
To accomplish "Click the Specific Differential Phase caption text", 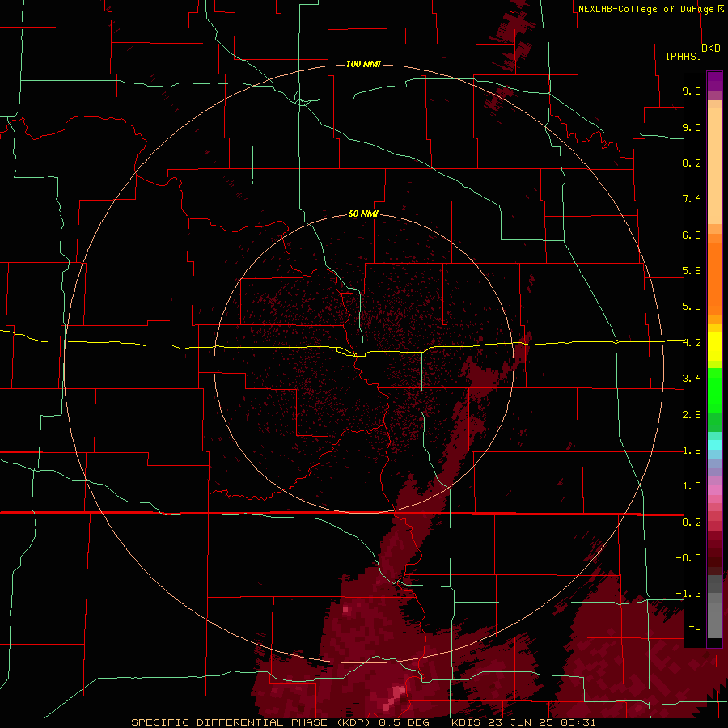I will tap(363, 722).
